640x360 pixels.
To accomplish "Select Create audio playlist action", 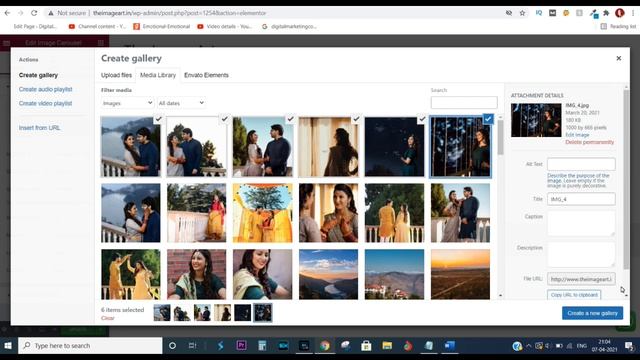I will pos(45,89).
